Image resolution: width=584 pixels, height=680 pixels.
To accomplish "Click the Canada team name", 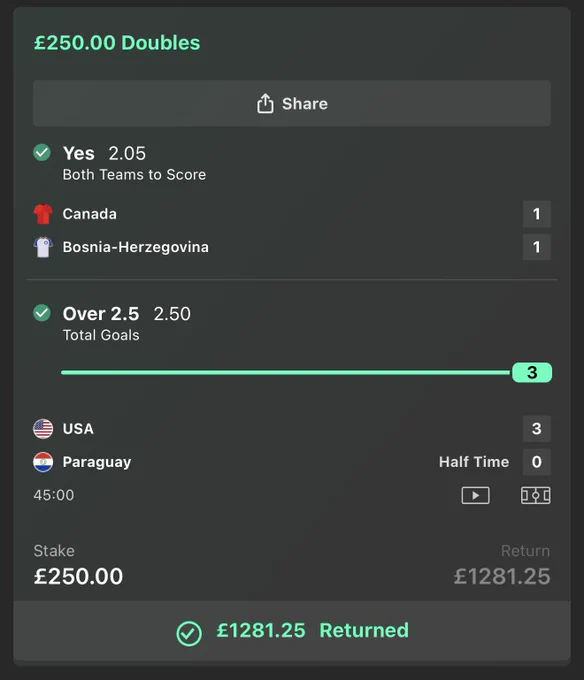I will click(x=90, y=214).
